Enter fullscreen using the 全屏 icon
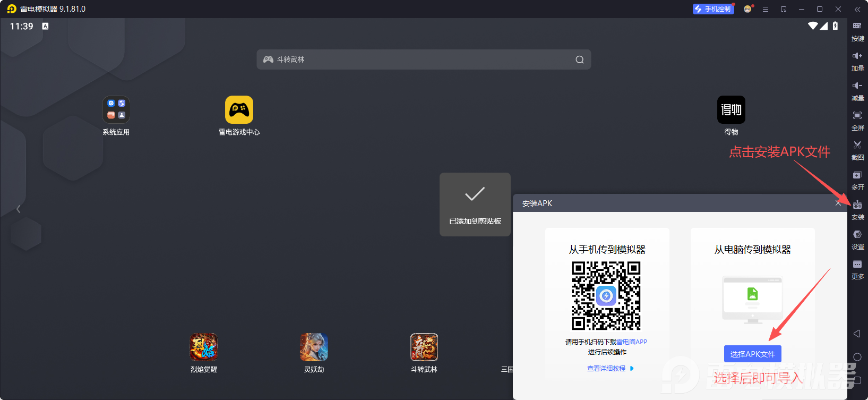The image size is (868, 400). pos(857,120)
